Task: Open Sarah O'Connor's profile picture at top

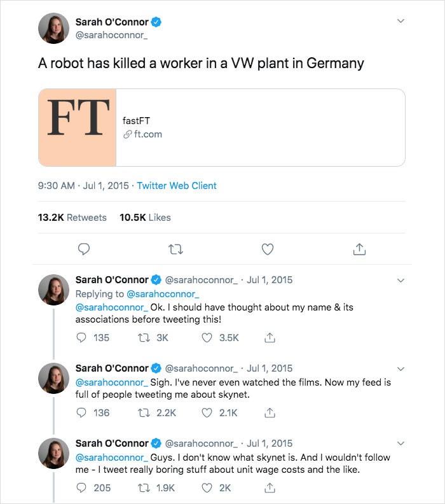Action: [x=53, y=27]
